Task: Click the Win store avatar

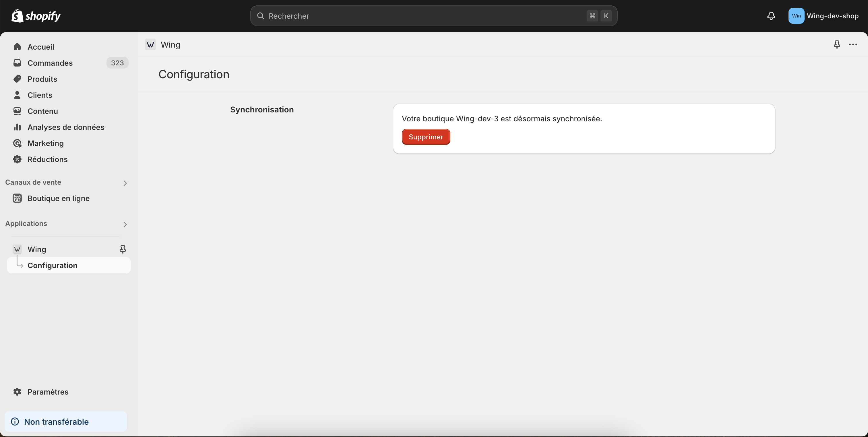Action: pyautogui.click(x=796, y=16)
